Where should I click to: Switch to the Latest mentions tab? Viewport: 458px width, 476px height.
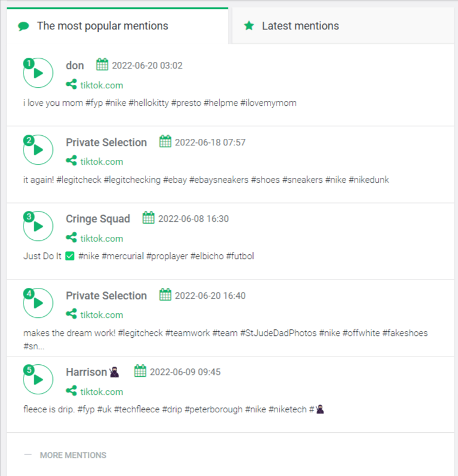pyautogui.click(x=300, y=26)
